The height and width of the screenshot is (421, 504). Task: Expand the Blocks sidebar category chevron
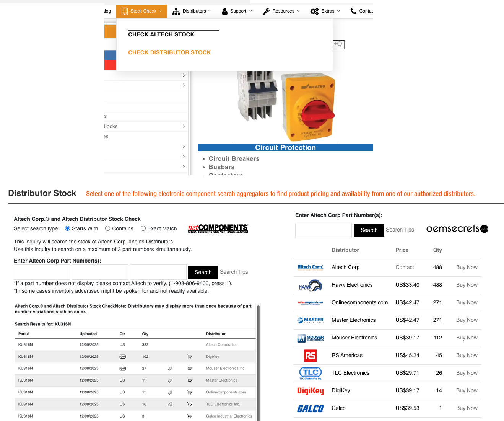click(184, 126)
